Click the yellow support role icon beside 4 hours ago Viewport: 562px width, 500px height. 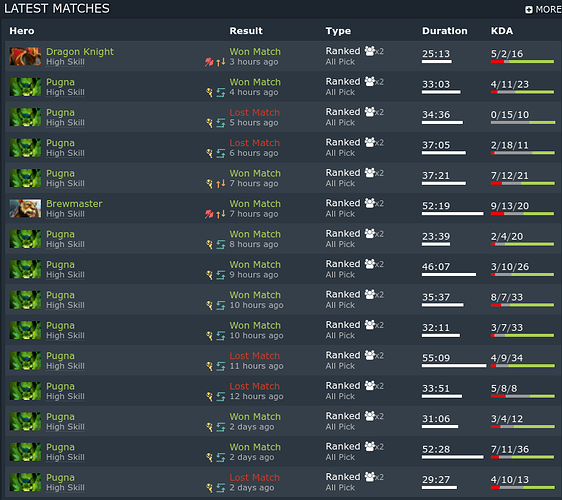(x=209, y=92)
